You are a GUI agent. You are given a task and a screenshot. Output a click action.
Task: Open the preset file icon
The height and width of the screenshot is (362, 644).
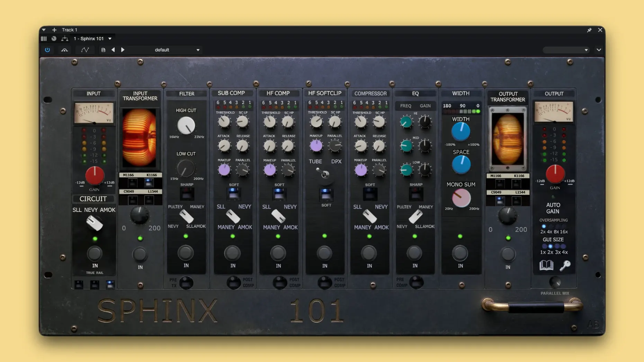103,50
